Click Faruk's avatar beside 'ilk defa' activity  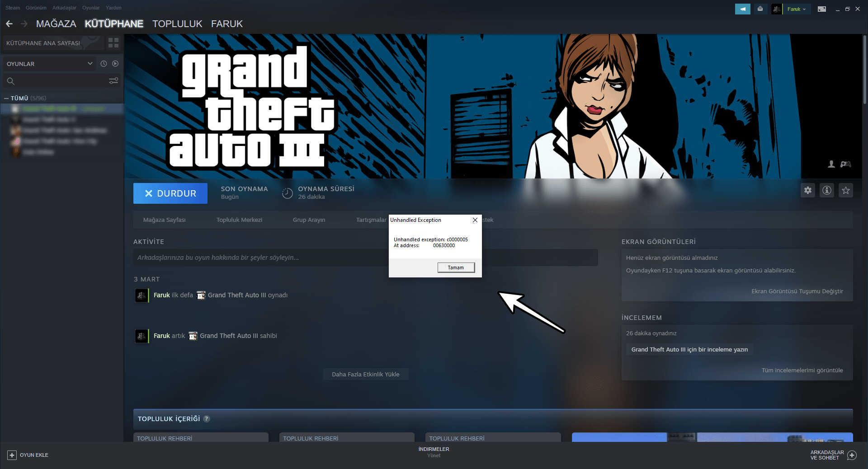coord(142,295)
